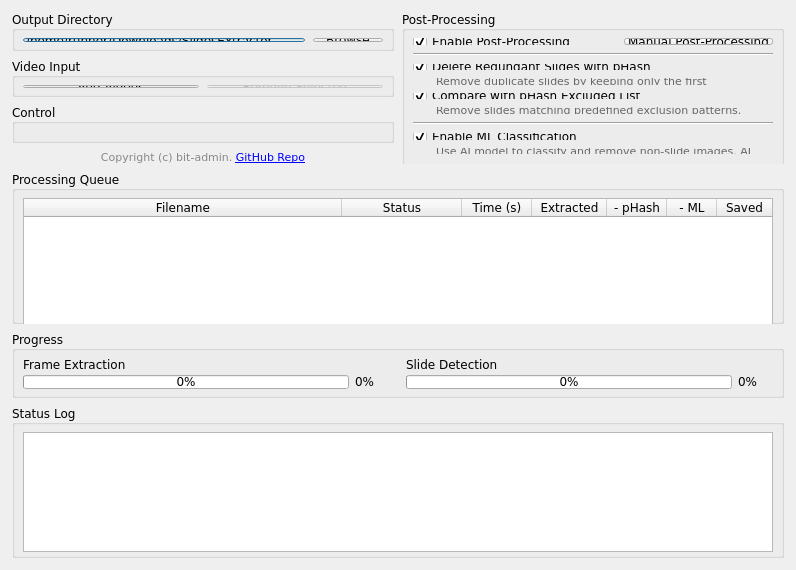Click 'Use AI model to classify' description text
This screenshot has width=796, height=570.
pos(593,151)
